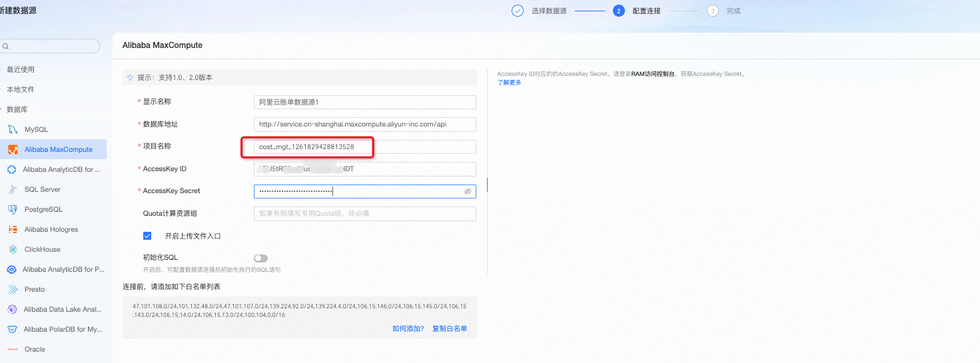Click the sidebar search box
Viewport: 980px width, 363px height.
pos(50,46)
